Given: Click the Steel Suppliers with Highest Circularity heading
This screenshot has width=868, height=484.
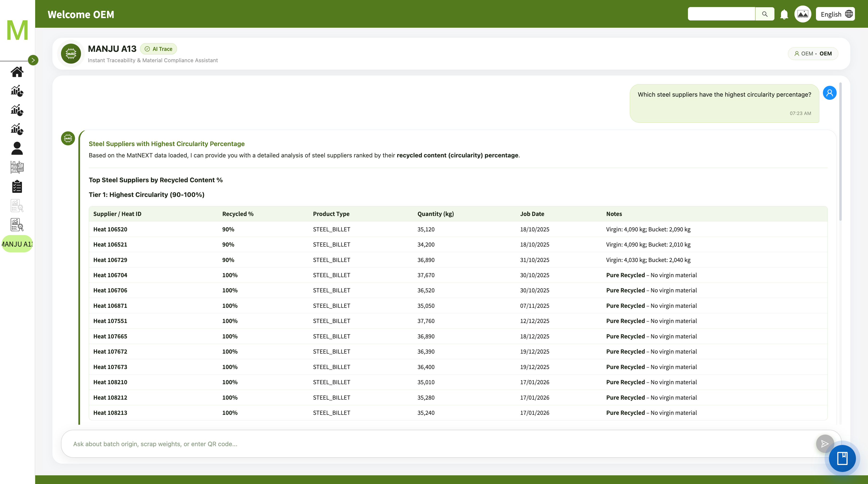Looking at the screenshot, I should (166, 144).
